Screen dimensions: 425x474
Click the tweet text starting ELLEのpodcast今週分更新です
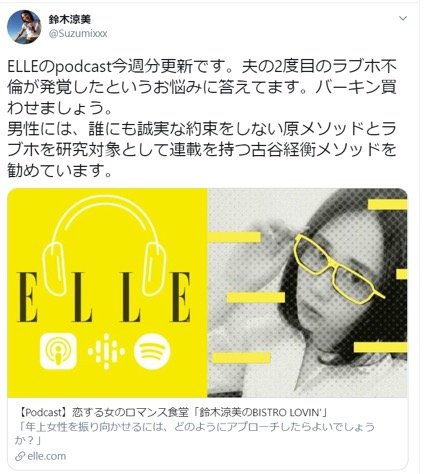click(202, 87)
